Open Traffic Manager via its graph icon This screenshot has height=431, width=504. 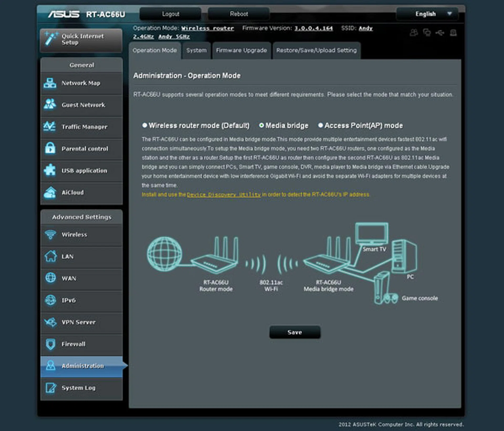point(50,127)
